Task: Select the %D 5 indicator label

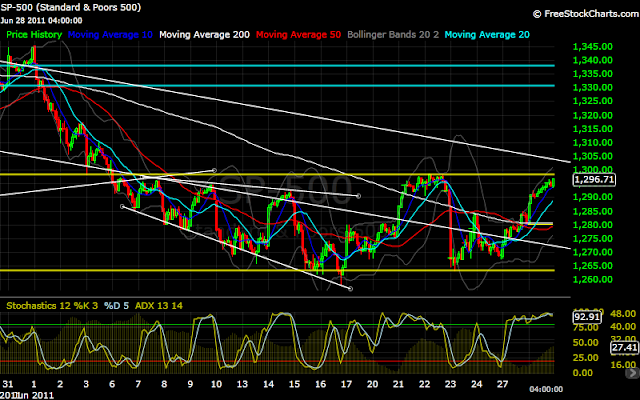Action: (116, 306)
